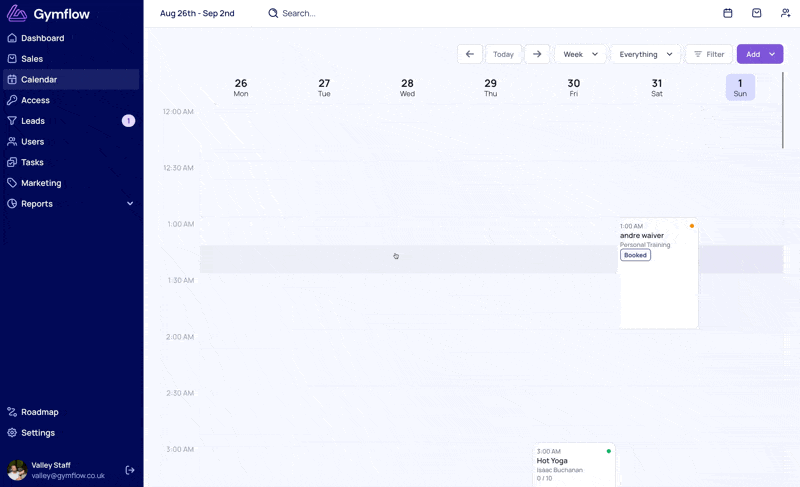
Task: Expand the Reports chevron
Action: coord(130,203)
